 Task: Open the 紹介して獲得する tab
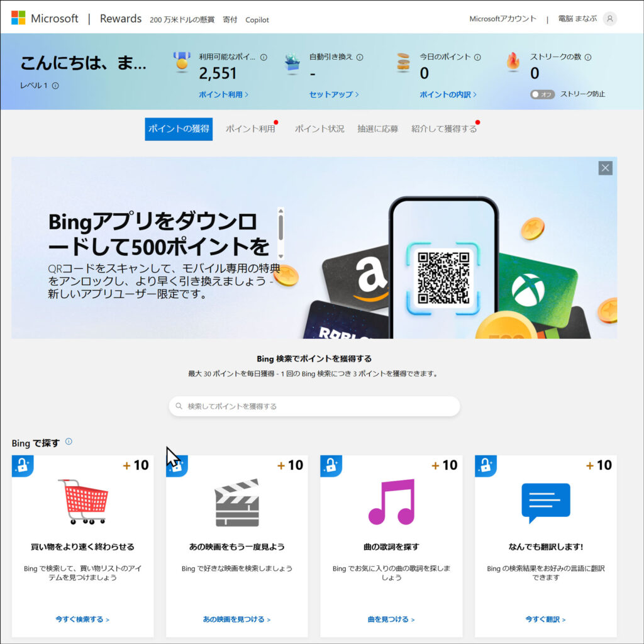(444, 129)
